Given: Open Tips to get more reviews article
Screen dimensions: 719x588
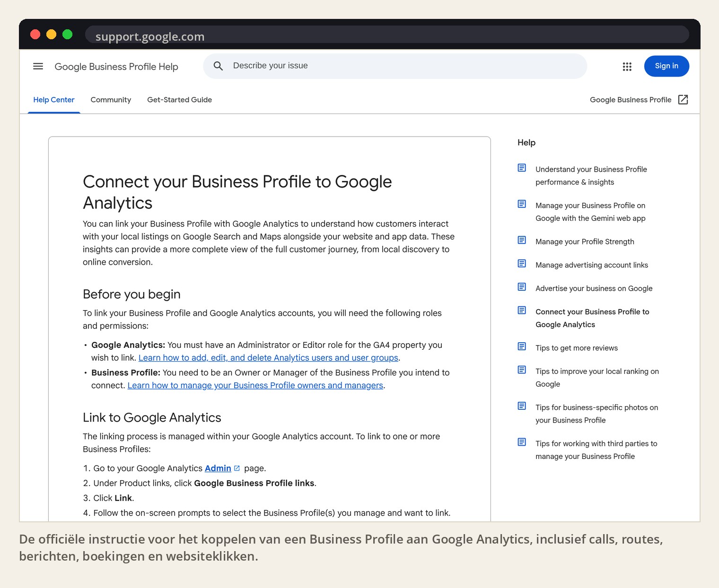Looking at the screenshot, I should (577, 348).
